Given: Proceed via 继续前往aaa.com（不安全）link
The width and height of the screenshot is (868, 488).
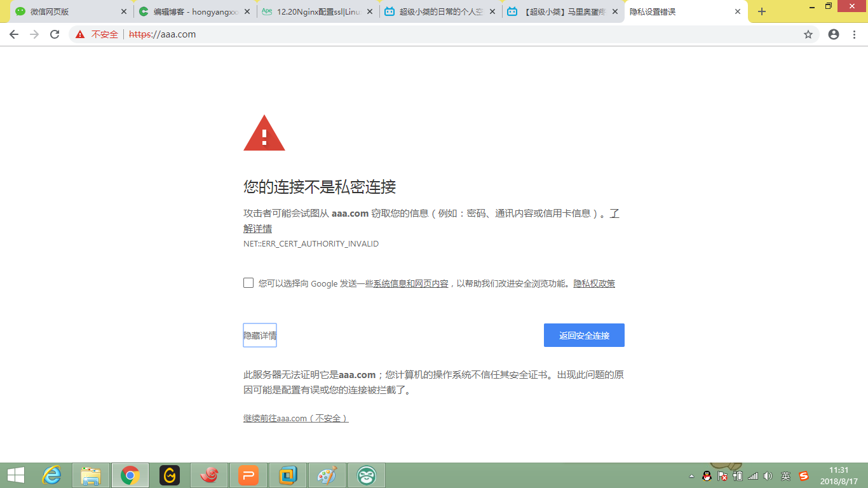Looking at the screenshot, I should [295, 418].
